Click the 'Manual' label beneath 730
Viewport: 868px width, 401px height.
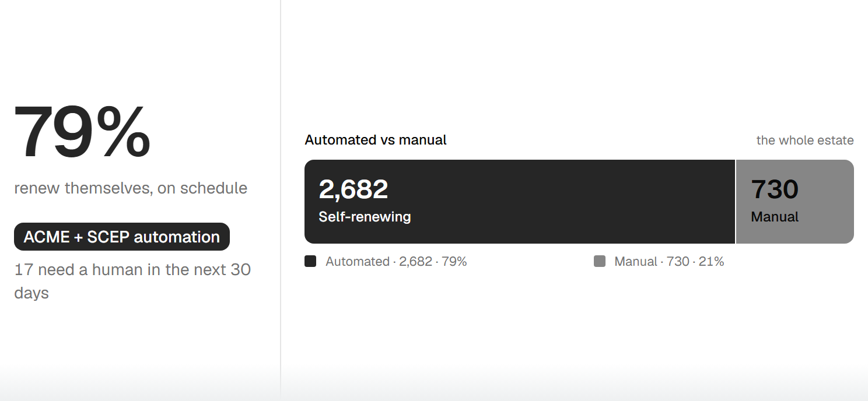(775, 217)
